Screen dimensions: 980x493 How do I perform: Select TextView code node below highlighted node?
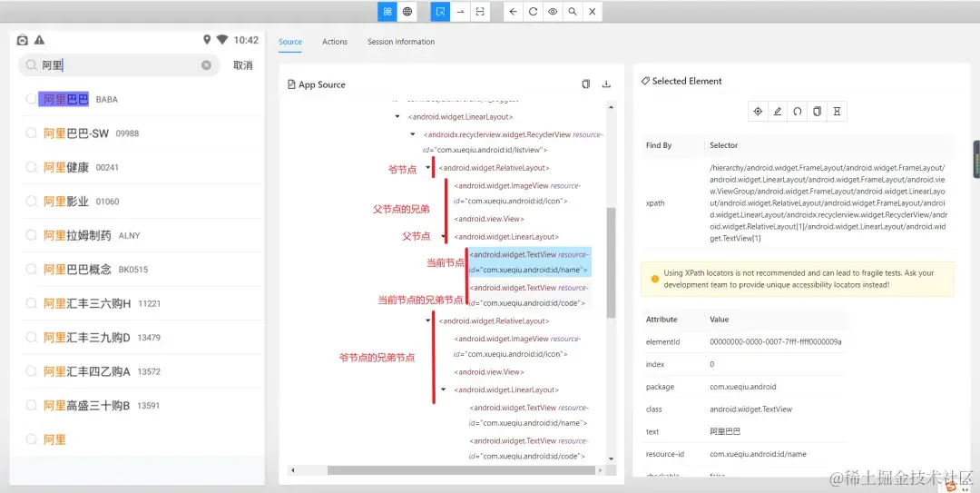pyautogui.click(x=529, y=295)
